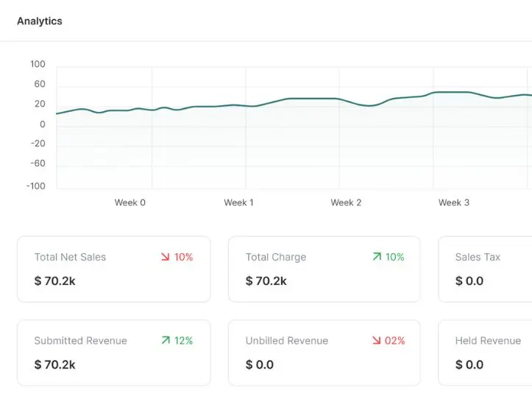Click the Analytics heading
This screenshot has height=399, width=532.
tap(40, 21)
